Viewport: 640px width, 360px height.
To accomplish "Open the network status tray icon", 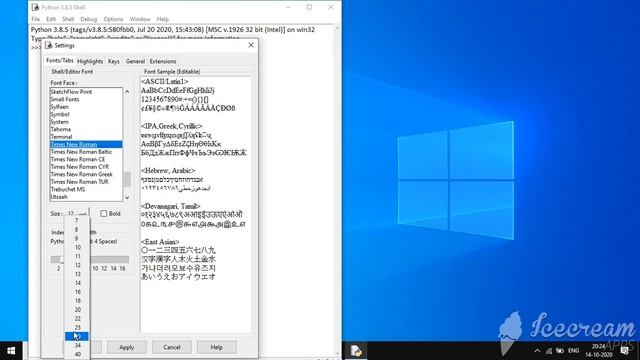I will click(549, 351).
